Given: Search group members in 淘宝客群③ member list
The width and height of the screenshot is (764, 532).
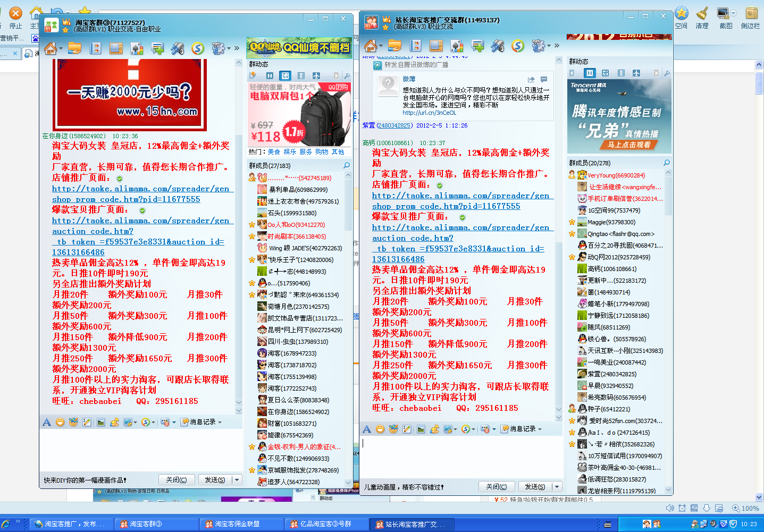Looking at the screenshot, I should (x=346, y=166).
